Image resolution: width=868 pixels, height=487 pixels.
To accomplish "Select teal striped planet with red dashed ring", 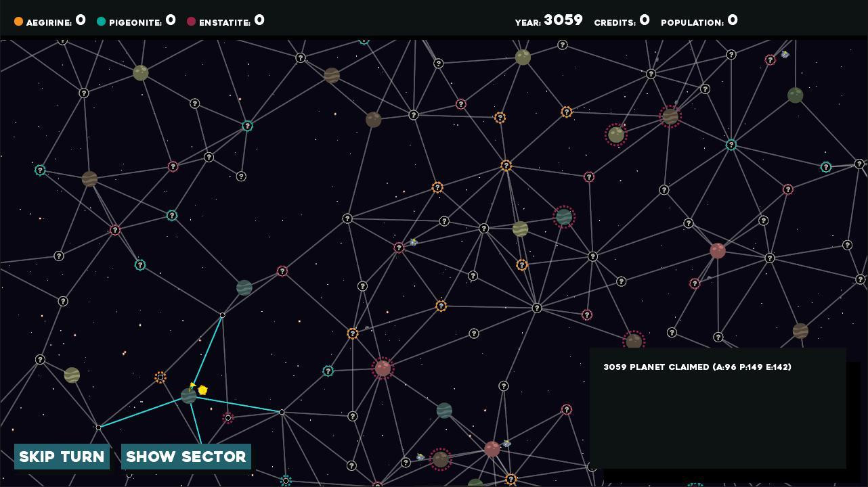I will [563, 217].
